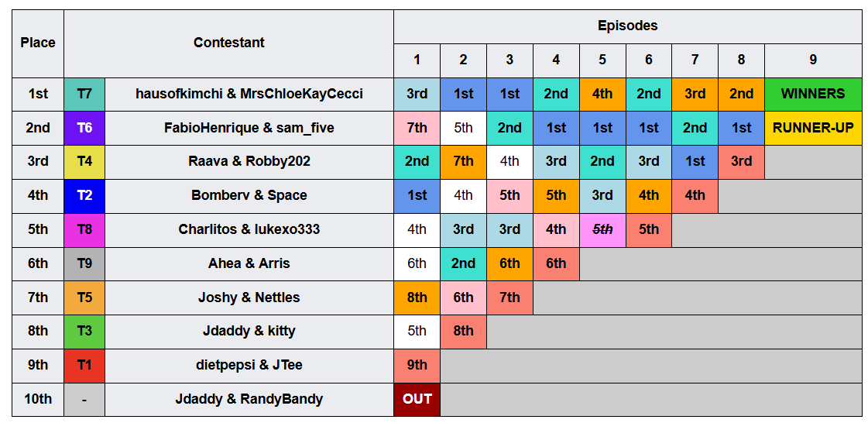Click the magenta T8 team swatch

[84, 230]
